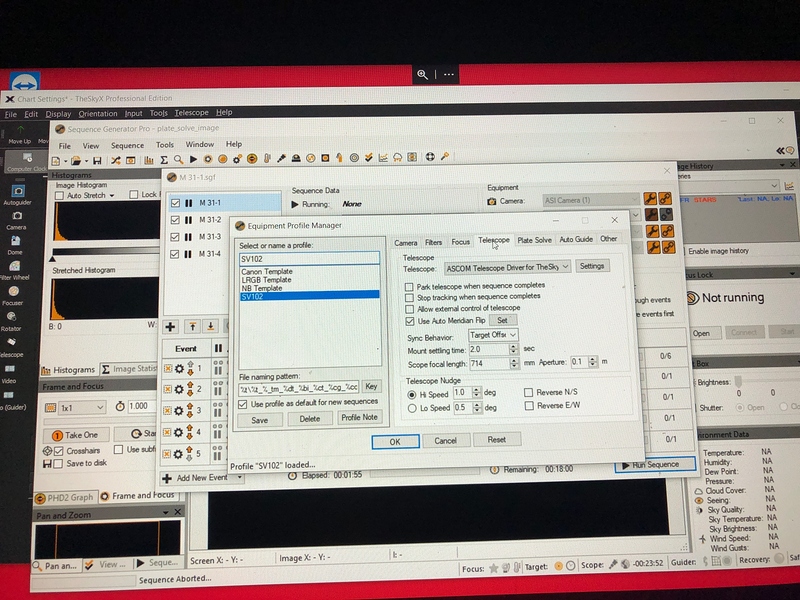This screenshot has height=600, width=800.
Task: Uncheck Use Auto Meridian Flip
Action: [410, 321]
